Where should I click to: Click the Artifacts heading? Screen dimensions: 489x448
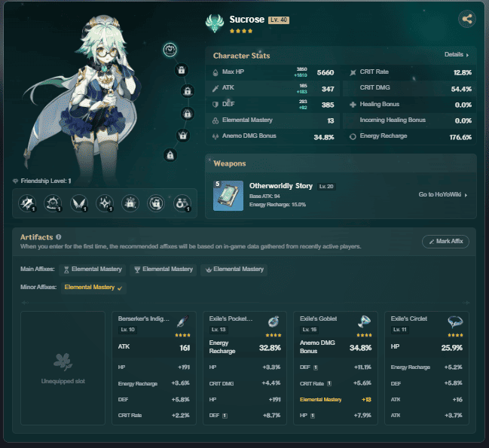tap(36, 237)
